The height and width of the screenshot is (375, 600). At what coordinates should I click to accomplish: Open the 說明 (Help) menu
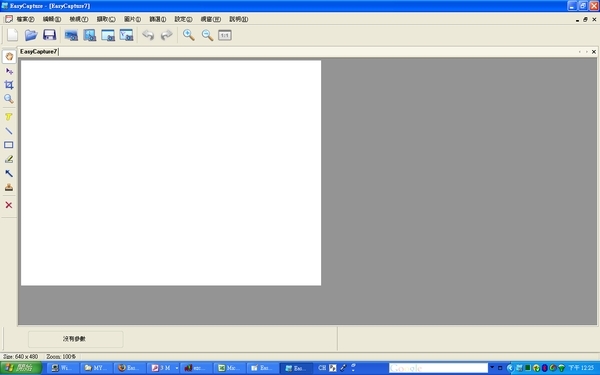238,19
